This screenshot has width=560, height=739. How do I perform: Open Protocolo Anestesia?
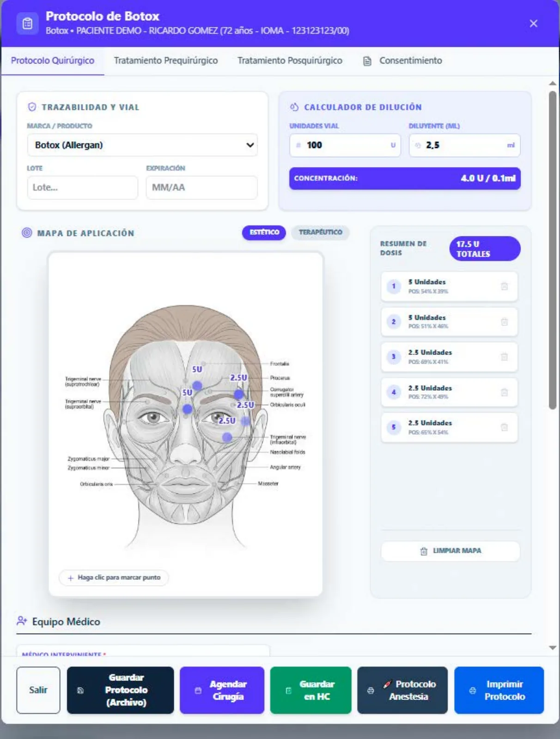coord(402,690)
